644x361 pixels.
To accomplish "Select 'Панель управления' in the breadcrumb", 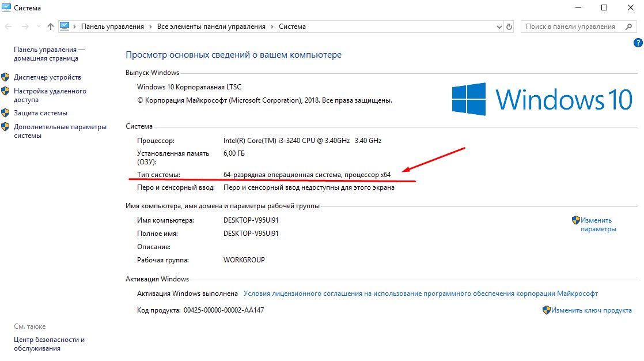I will tap(112, 27).
